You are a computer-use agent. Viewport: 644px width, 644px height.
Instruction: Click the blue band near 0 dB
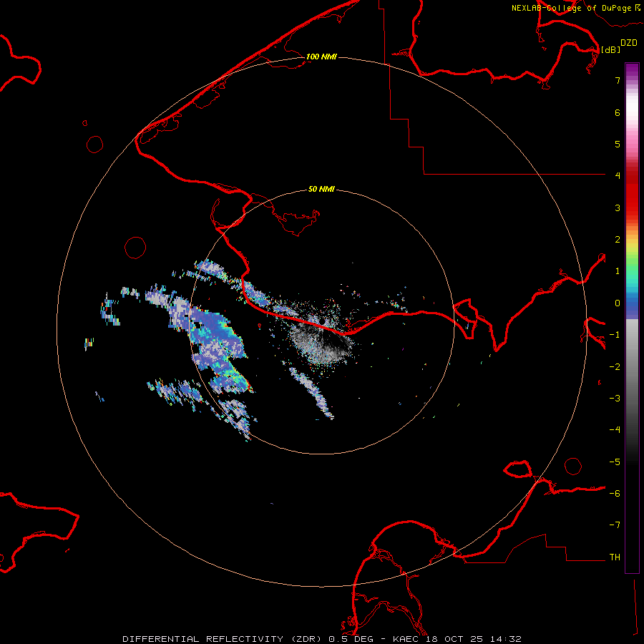(x=632, y=304)
